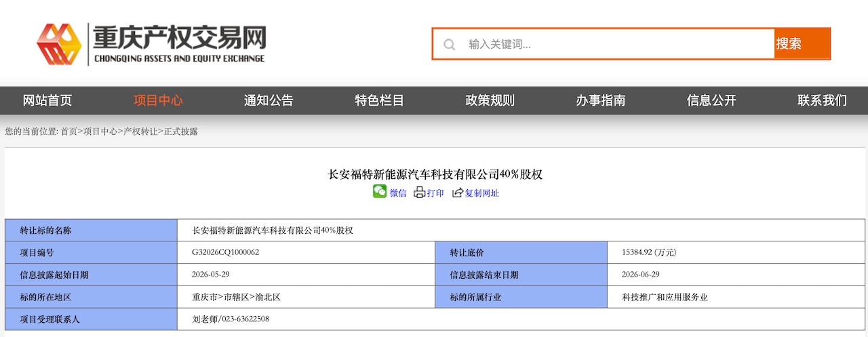Click the 转让标的名称 value cell text
Viewport: 868px width, 337px height.
[273, 231]
